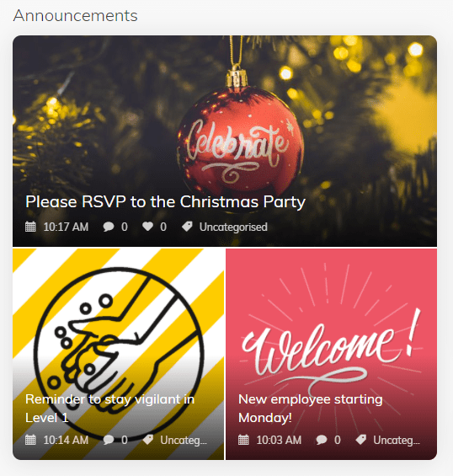Select Uncategorised category on Christmas Party post
This screenshot has width=453, height=476.
tap(233, 227)
